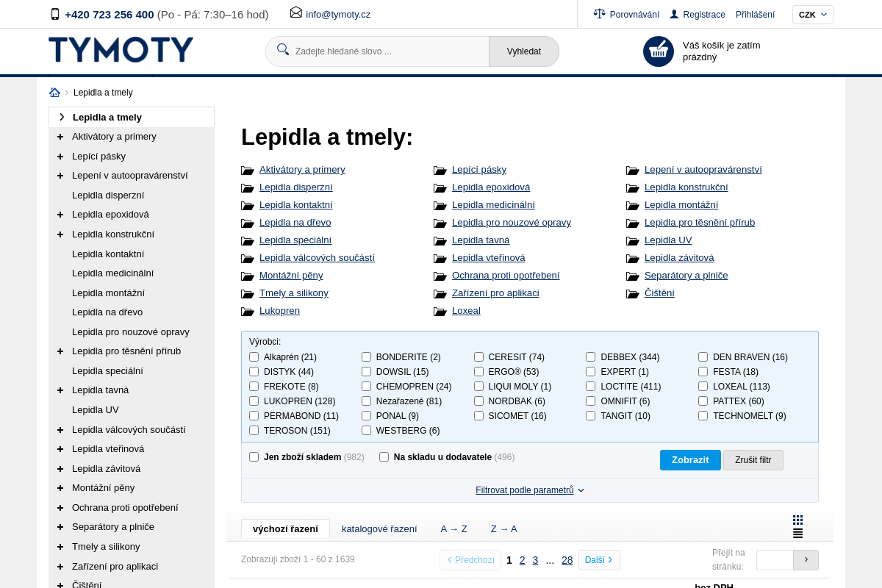
Task: Sort products Z → A
Action: (x=503, y=528)
